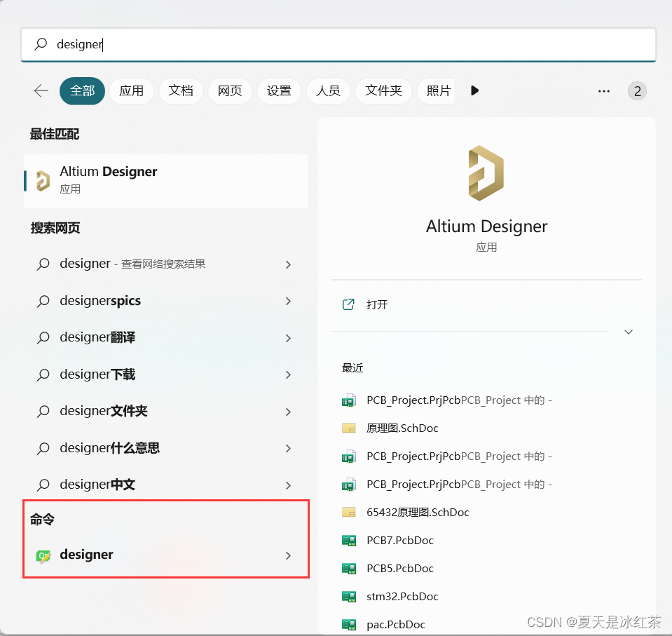Viewport: 672px width, 636px height.
Task: Switch to the 文件夹 filter tab
Action: point(383,91)
